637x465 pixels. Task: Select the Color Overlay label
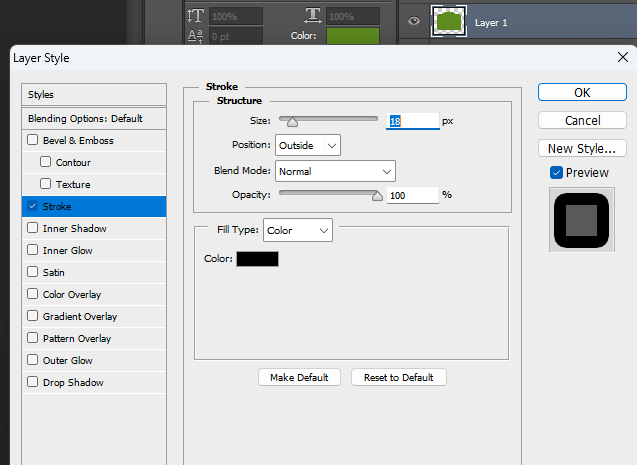coord(72,294)
